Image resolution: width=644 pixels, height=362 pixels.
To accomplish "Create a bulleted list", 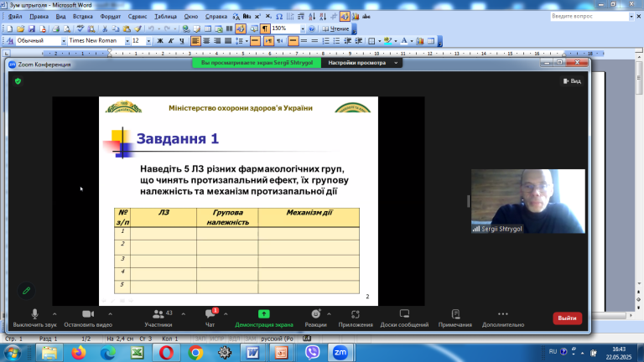I will (336, 40).
